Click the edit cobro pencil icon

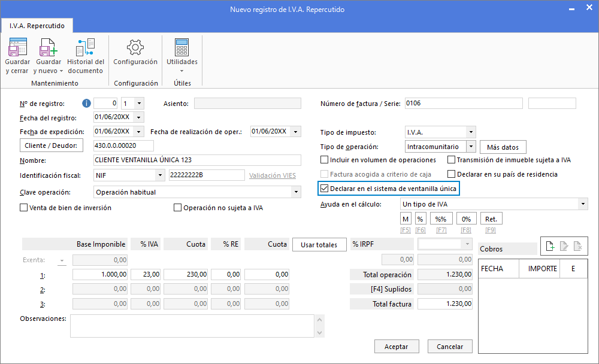coord(564,247)
